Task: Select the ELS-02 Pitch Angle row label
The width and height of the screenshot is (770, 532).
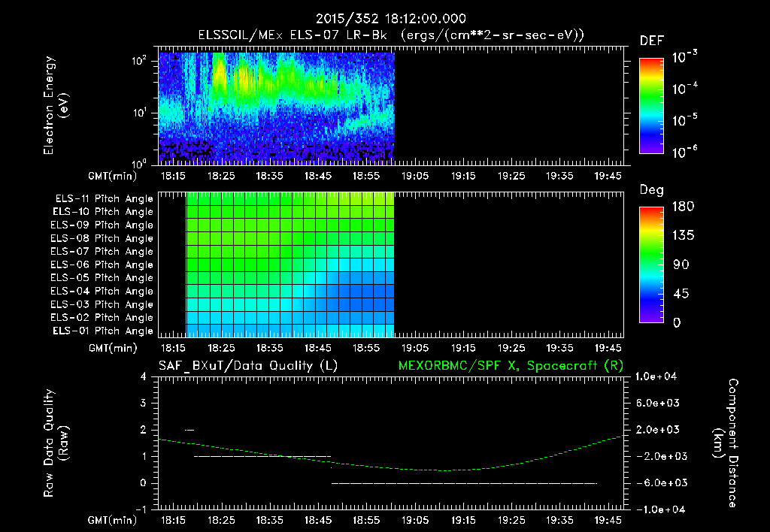Action: click(102, 318)
